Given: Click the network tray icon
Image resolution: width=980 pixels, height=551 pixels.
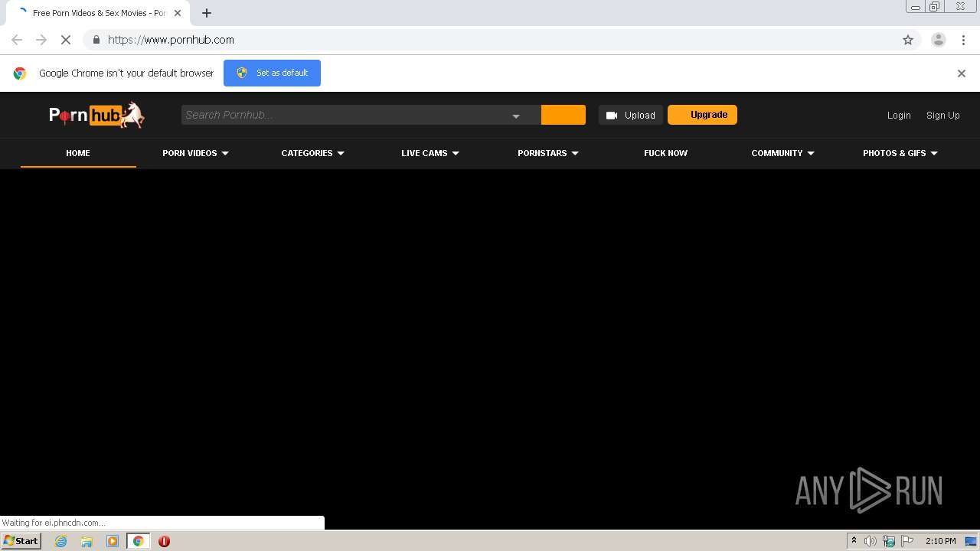Looking at the screenshot, I should click(x=889, y=541).
